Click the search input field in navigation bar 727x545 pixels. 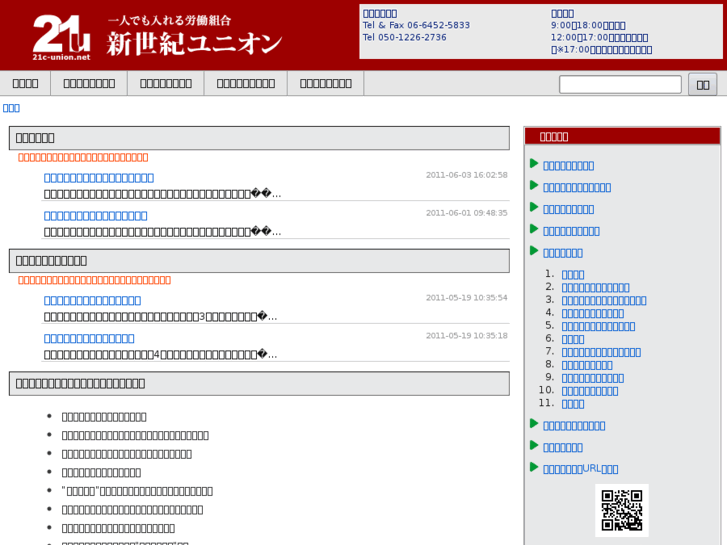click(620, 84)
